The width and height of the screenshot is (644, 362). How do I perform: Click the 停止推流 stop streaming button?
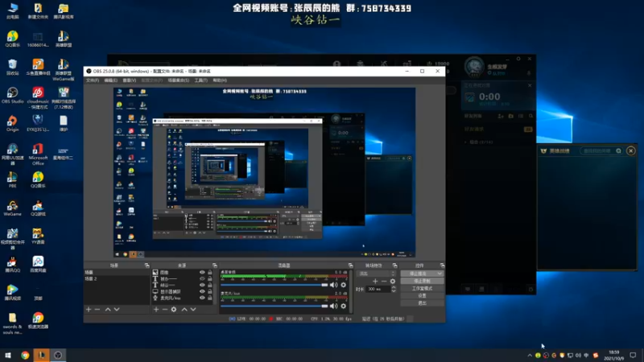[x=419, y=274]
